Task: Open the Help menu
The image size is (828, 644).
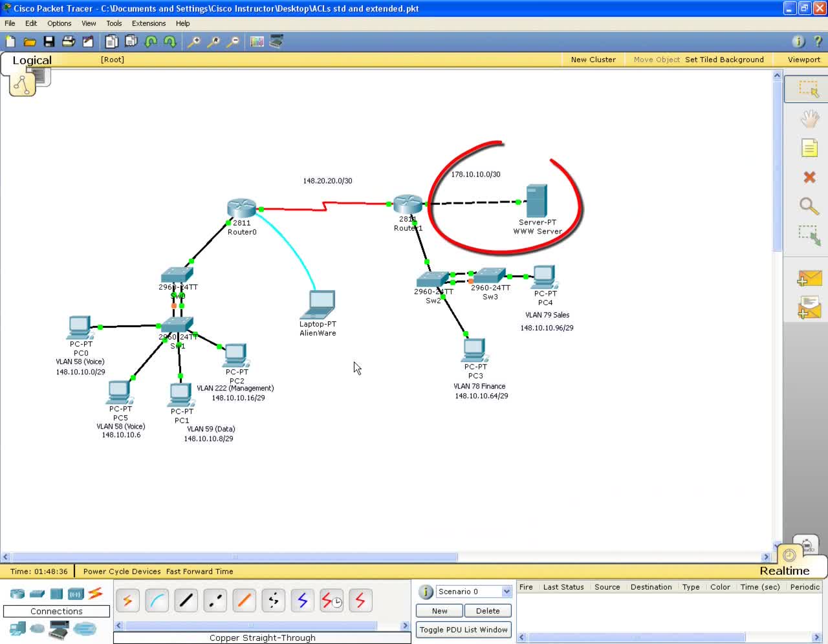Action: 183,23
